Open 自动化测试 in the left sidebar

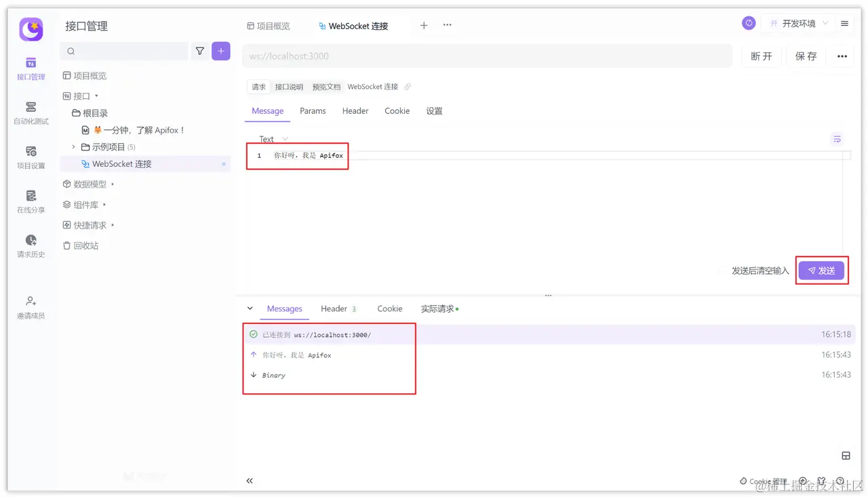click(x=31, y=113)
